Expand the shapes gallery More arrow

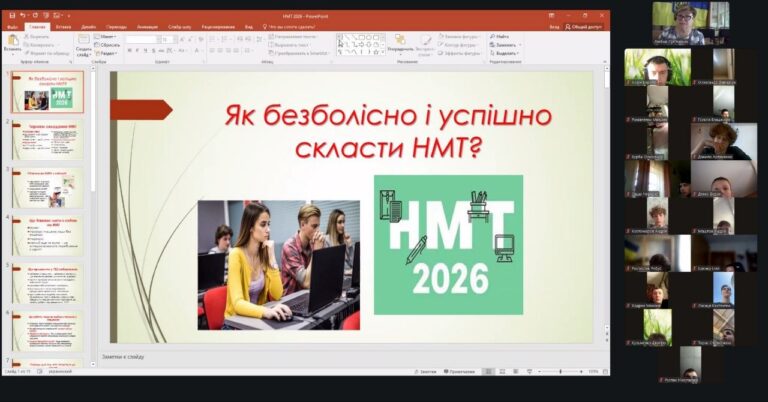(383, 52)
